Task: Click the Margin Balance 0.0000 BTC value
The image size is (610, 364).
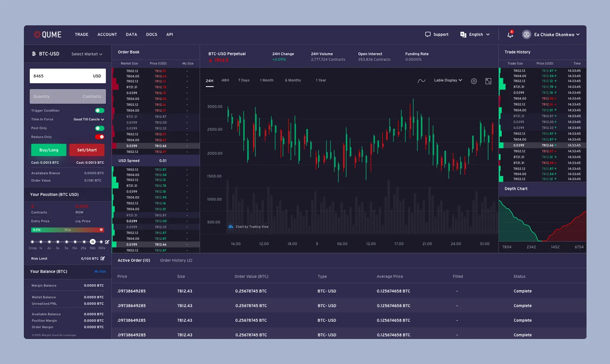Action: click(x=94, y=286)
